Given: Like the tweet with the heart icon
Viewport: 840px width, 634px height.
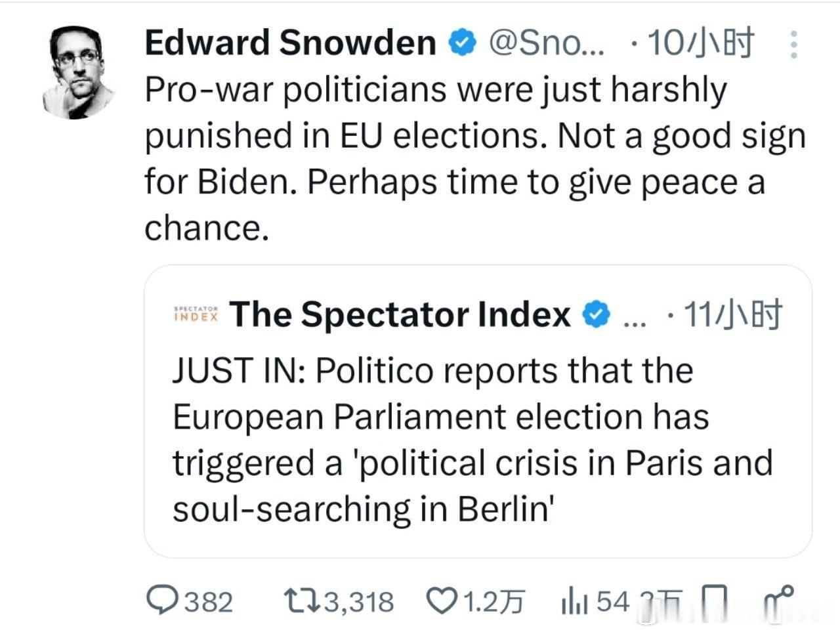Looking at the screenshot, I should (442, 601).
